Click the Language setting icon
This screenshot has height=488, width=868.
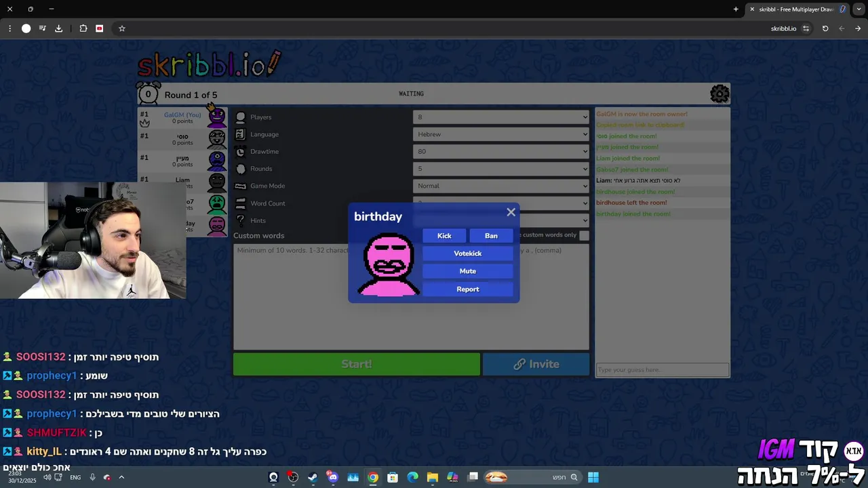tap(240, 134)
